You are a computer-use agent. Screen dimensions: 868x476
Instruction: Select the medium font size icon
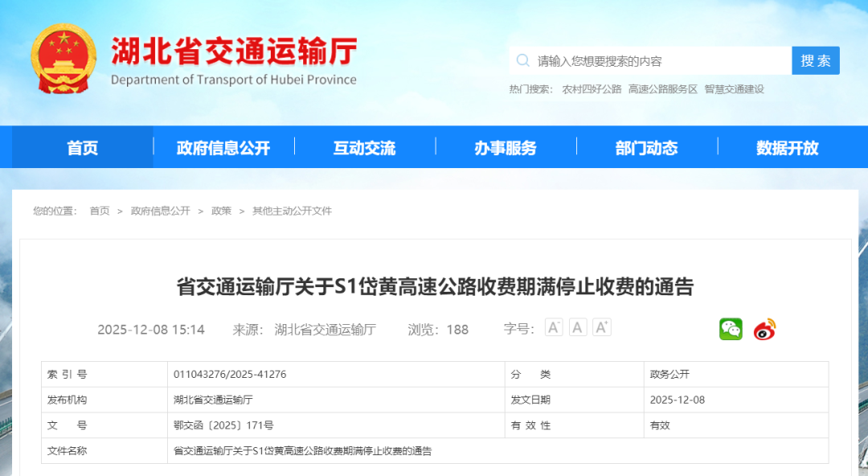578,327
